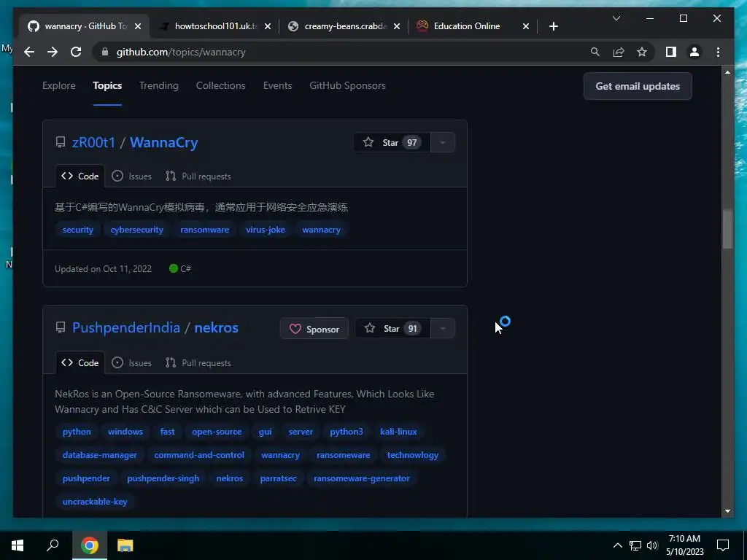Star the zR00t1/WannaCry repository
This screenshot has width=747, height=560.
392,142
